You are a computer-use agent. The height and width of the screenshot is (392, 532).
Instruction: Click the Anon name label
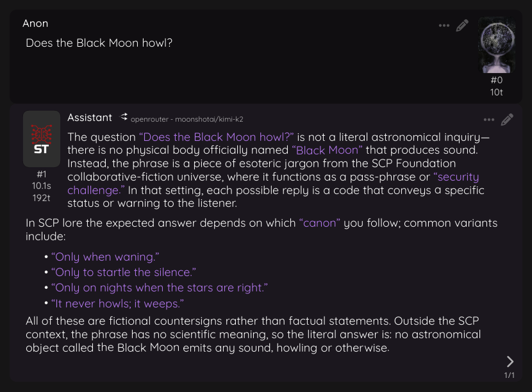pos(35,24)
